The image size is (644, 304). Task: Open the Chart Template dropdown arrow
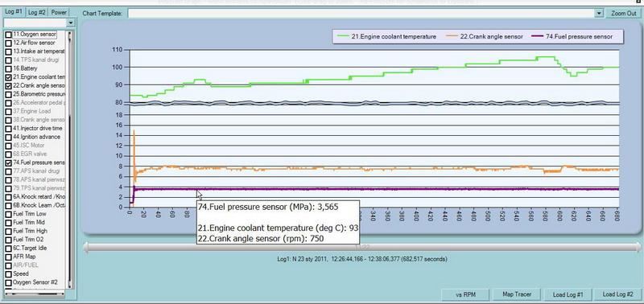(599, 13)
